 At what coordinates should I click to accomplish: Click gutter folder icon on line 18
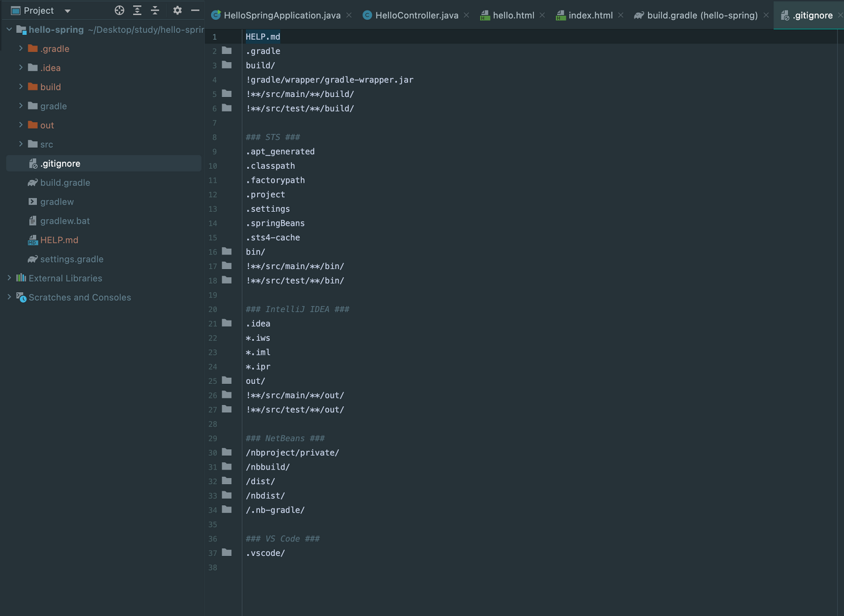227,280
